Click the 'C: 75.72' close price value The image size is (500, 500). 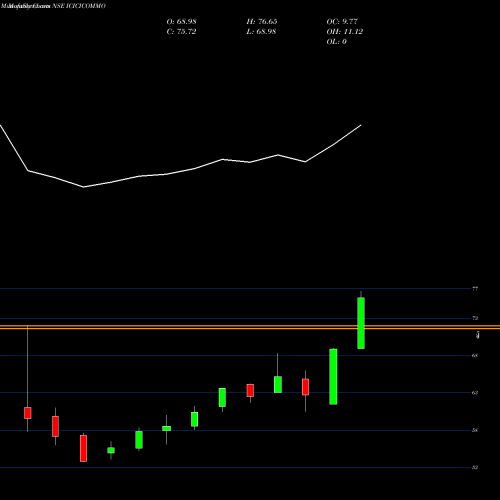181,32
